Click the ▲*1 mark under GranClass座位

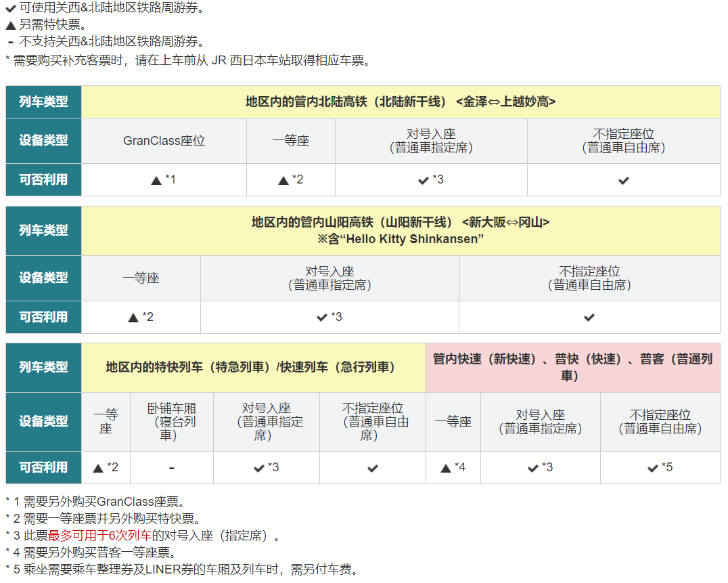coord(164,180)
